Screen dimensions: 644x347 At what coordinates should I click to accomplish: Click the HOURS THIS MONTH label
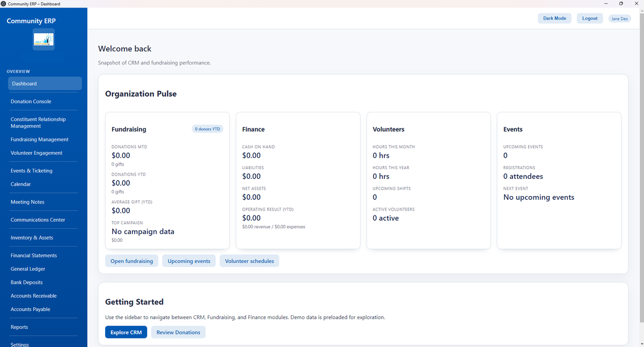pos(394,147)
